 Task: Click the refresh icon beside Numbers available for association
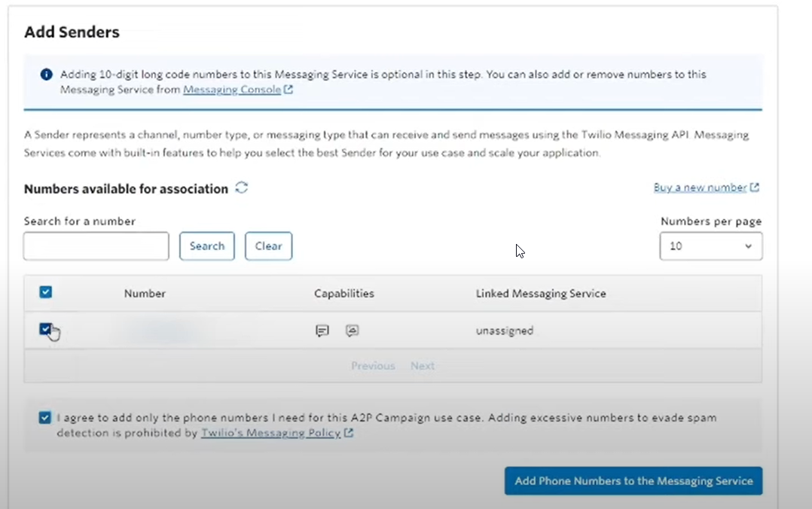tap(241, 187)
